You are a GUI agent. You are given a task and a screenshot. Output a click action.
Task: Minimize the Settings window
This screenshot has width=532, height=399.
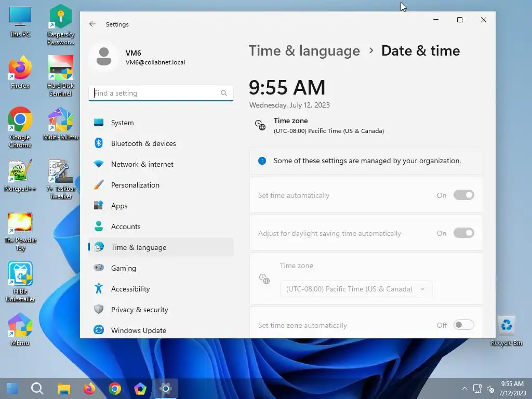(436, 20)
